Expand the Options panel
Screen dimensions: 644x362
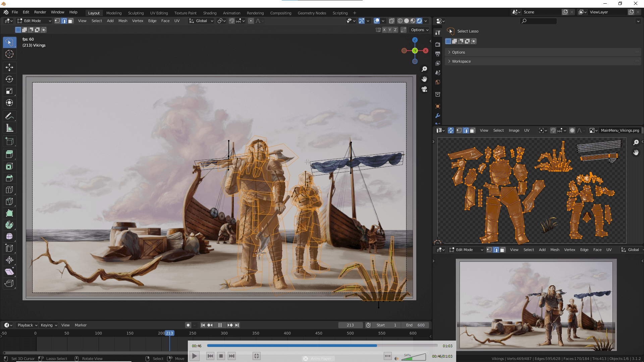tap(459, 52)
